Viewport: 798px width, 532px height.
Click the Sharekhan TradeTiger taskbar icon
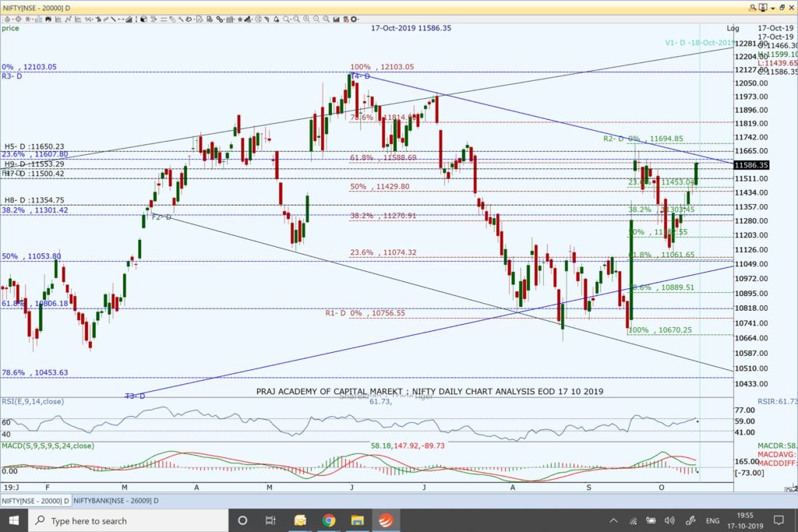pos(387,520)
